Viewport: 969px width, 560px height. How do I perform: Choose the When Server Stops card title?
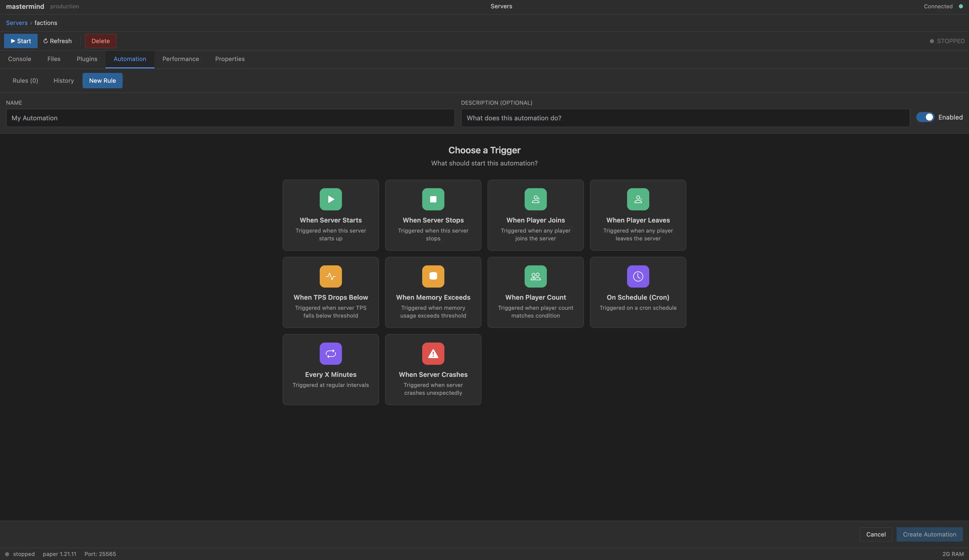tap(433, 220)
